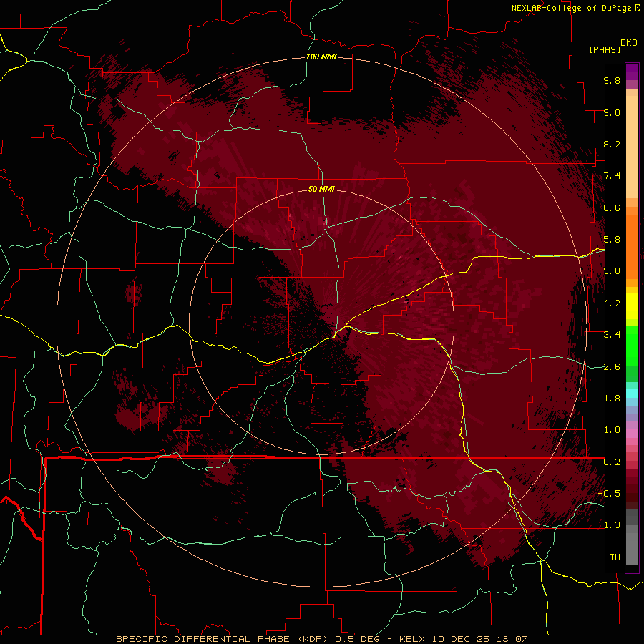Select the 0.2 scale label
Image resolution: width=644 pixels, height=644 pixels.
pos(612,462)
